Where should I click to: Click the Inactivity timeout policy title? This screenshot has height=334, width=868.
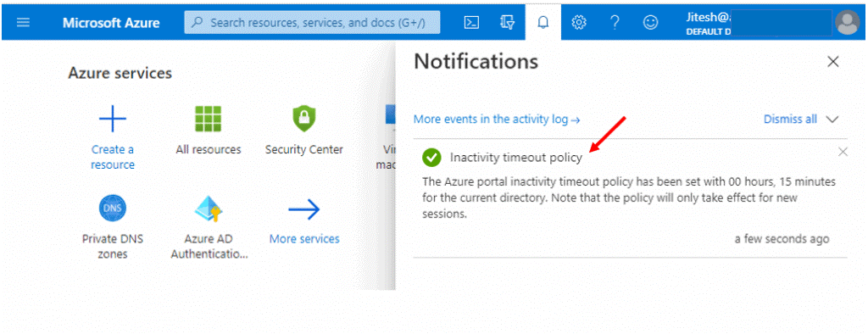click(516, 158)
